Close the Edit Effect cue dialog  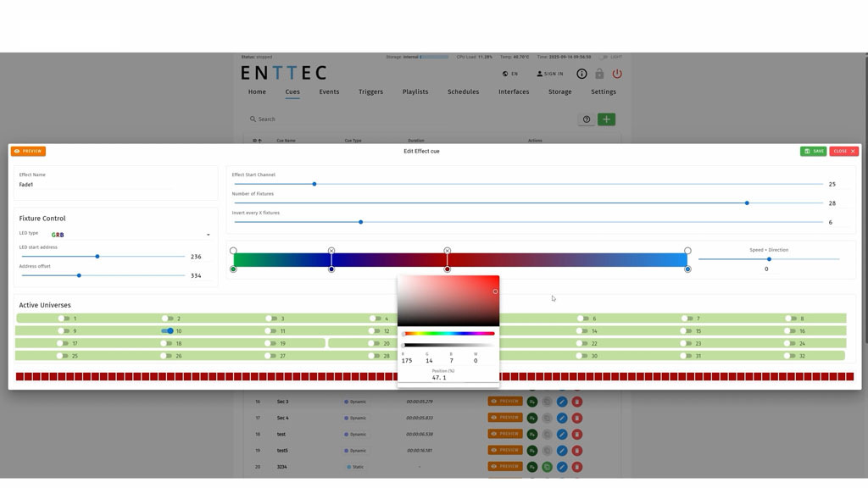click(843, 151)
